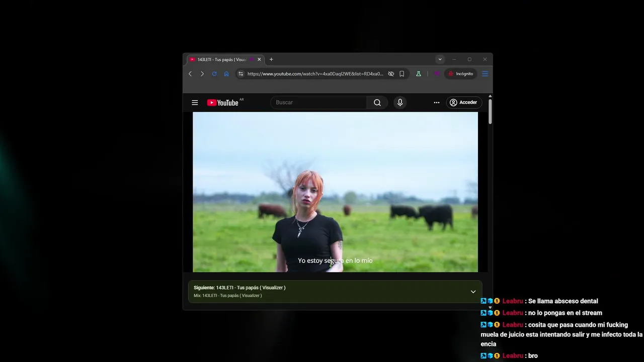Click Leabru name on 'cosita que pasa' message
The width and height of the screenshot is (644, 362).
[513, 325]
